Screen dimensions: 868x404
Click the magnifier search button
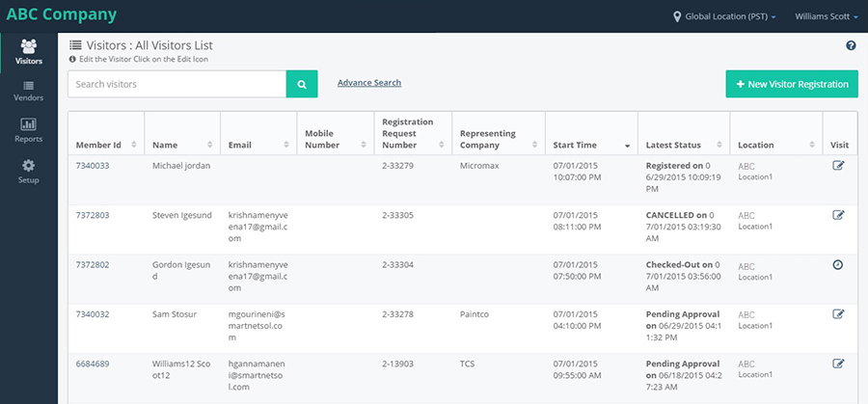tap(302, 84)
